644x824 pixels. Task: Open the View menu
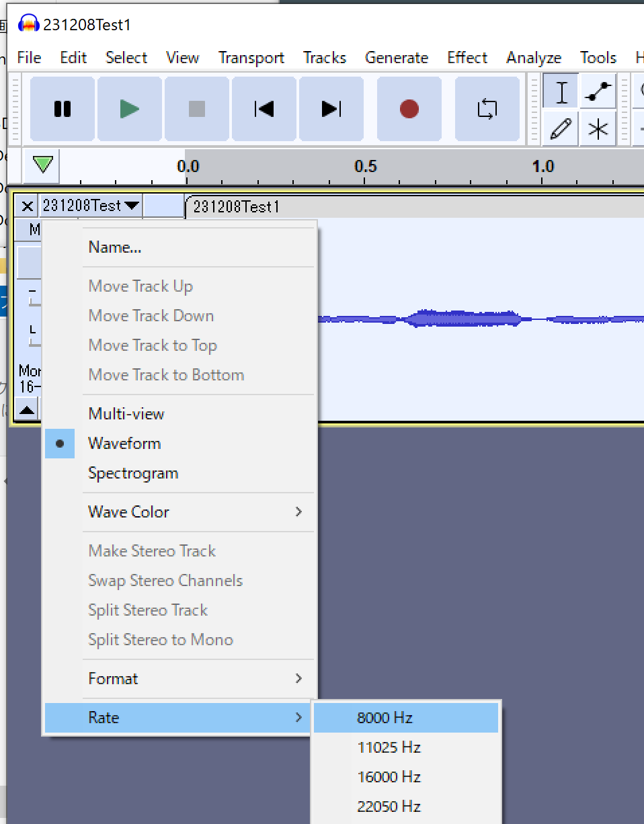183,58
